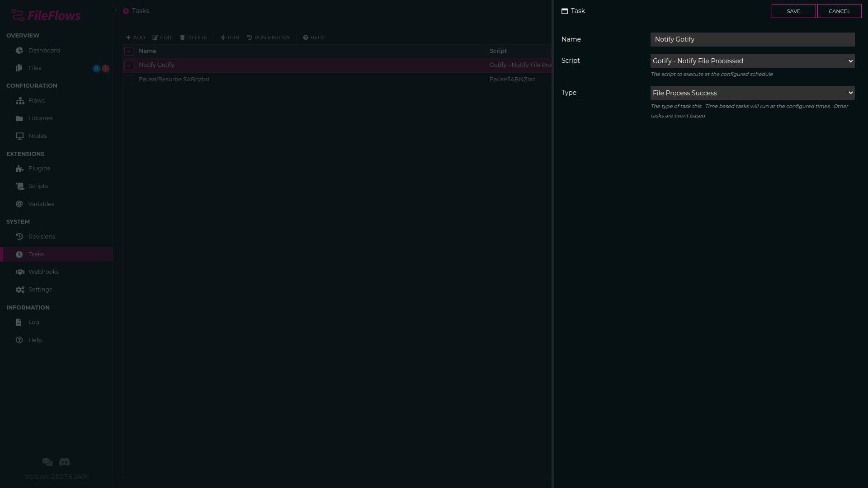Image resolution: width=868 pixels, height=488 pixels.
Task: Open the Discord icon at sidebar bottom
Action: click(65, 462)
